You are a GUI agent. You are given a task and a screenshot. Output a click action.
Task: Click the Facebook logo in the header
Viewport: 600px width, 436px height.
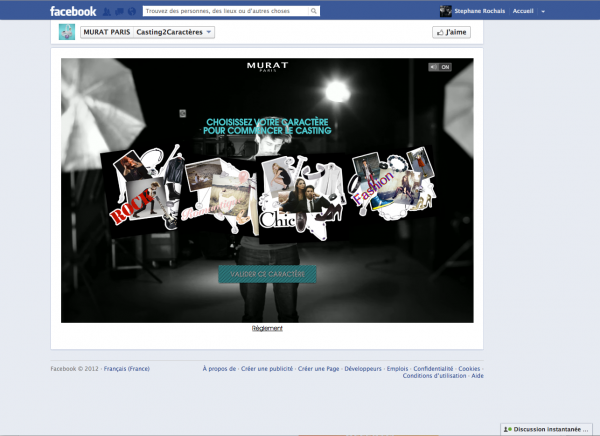[x=72, y=11]
